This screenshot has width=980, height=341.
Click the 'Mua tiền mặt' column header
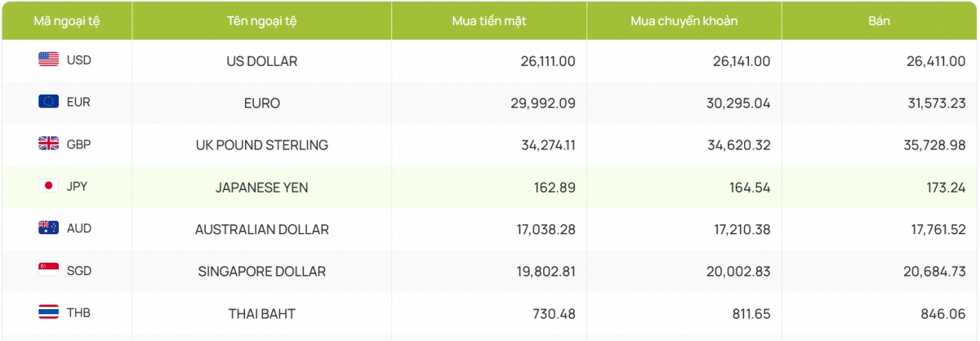pos(488,21)
